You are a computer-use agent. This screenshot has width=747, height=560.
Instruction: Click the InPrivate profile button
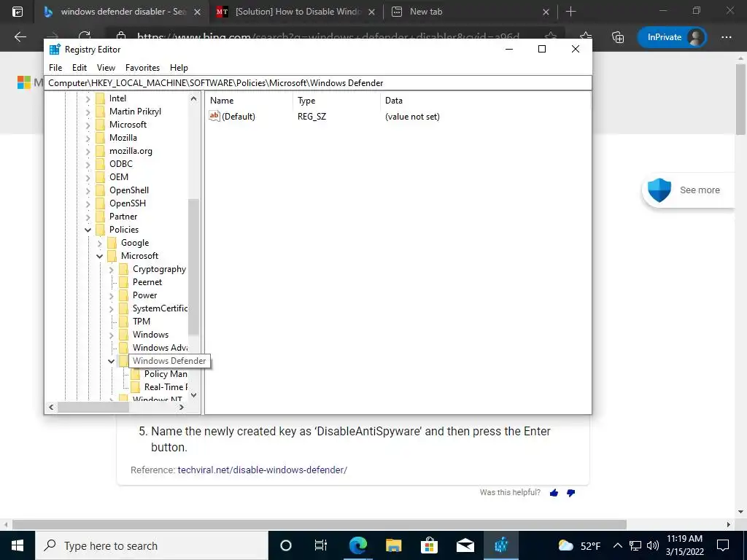[672, 37]
